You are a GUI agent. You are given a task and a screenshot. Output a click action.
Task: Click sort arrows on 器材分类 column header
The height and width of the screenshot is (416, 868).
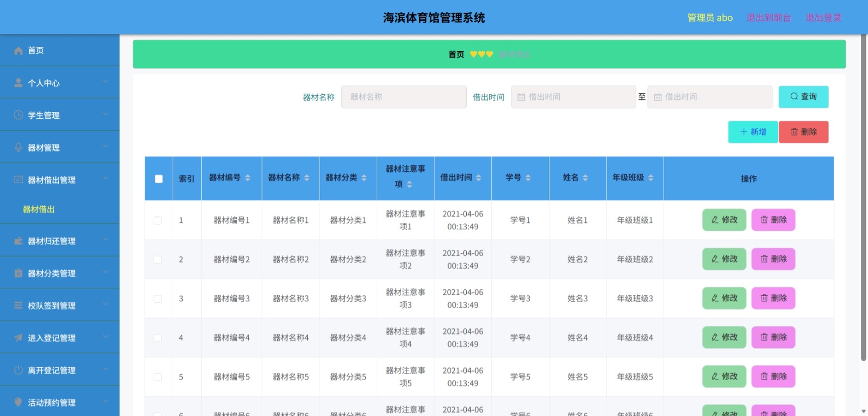click(364, 178)
